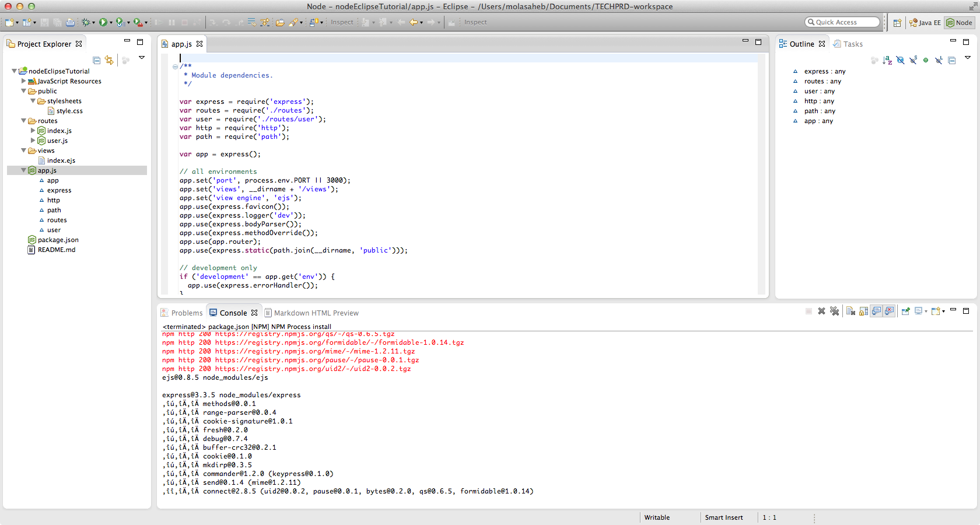
Task: Pin the Console view
Action: point(905,311)
